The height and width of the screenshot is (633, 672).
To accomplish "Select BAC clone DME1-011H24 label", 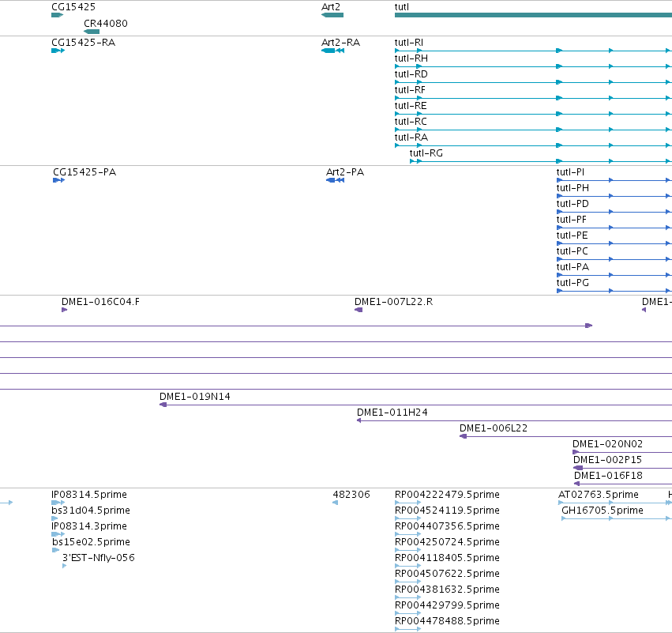I will click(x=392, y=413).
